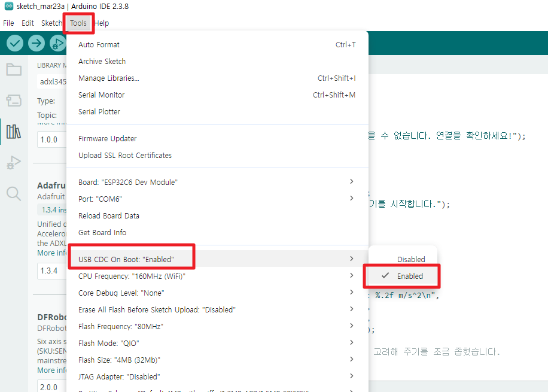
Task: Open the Sketch menu
Action: point(51,23)
